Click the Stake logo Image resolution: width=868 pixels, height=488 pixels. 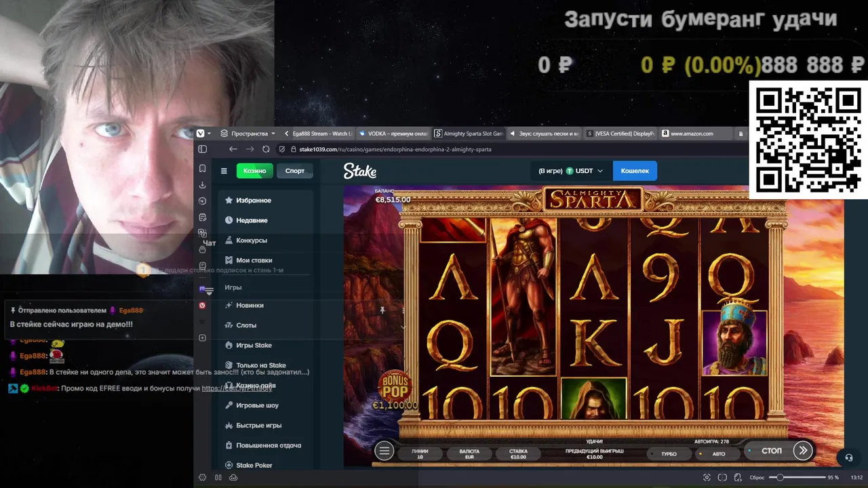(x=360, y=171)
